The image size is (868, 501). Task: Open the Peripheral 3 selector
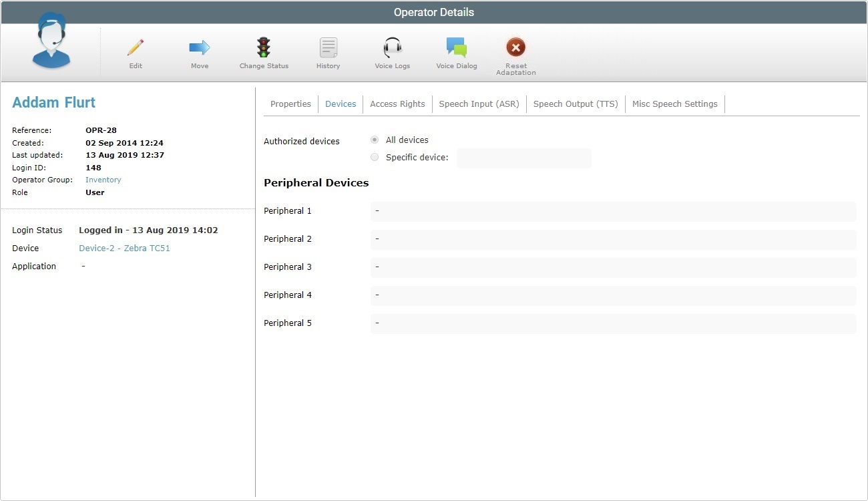pyautogui.click(x=613, y=267)
